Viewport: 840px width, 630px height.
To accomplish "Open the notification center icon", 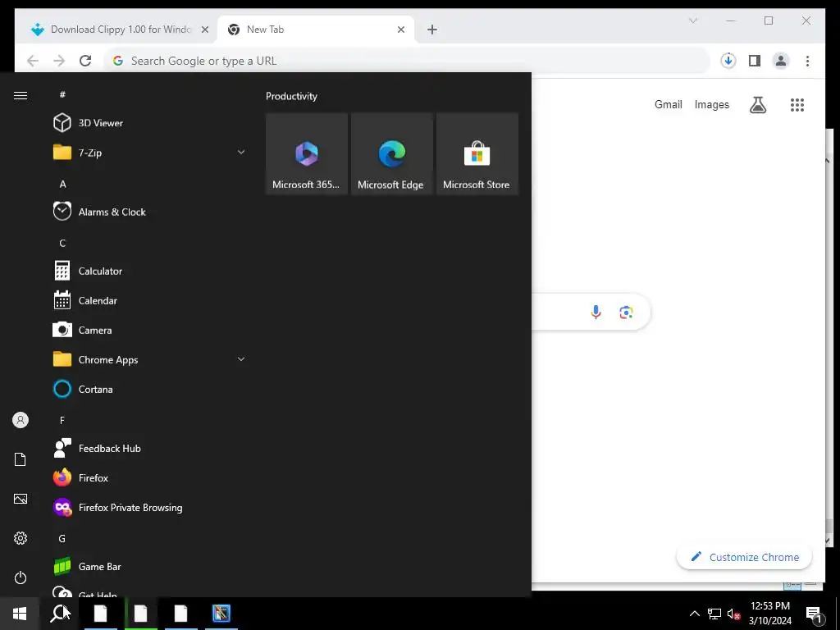I will coord(815,614).
